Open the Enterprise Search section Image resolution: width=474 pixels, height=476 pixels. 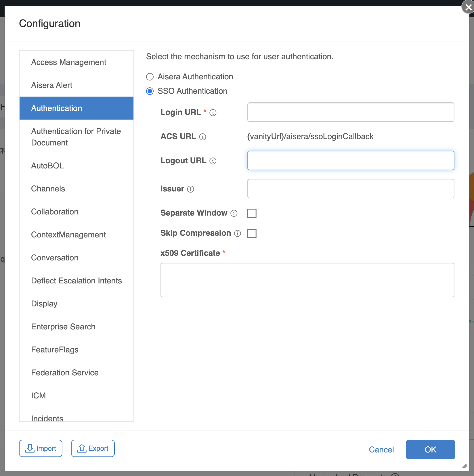click(x=63, y=327)
